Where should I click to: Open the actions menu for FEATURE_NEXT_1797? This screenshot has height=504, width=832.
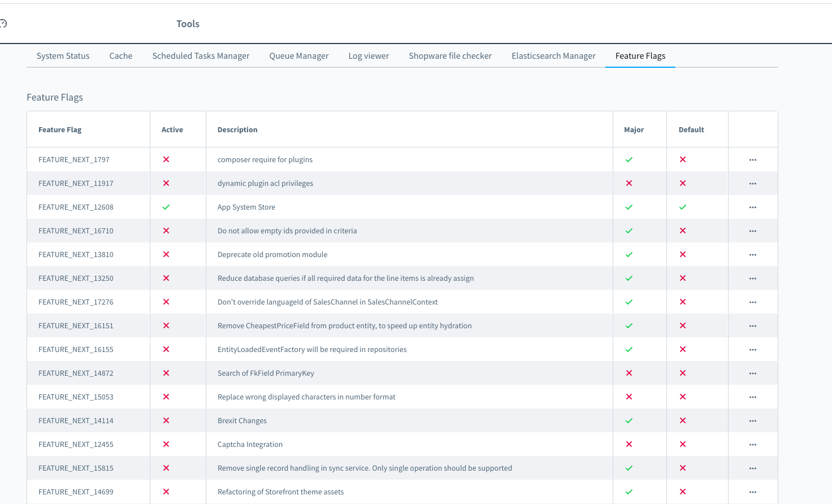(x=752, y=160)
